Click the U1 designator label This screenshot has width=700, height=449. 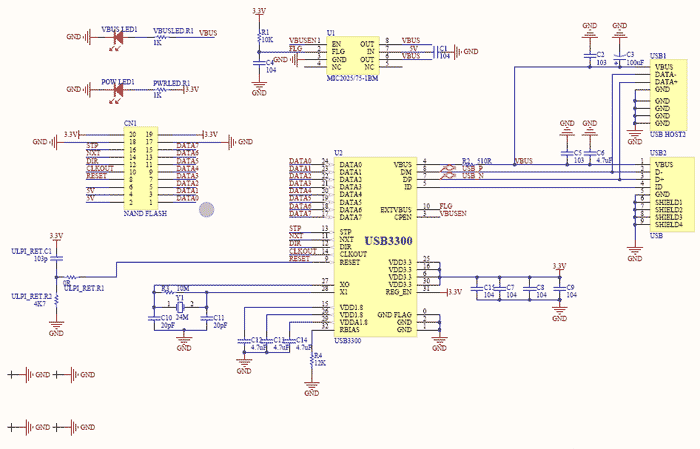click(331, 33)
